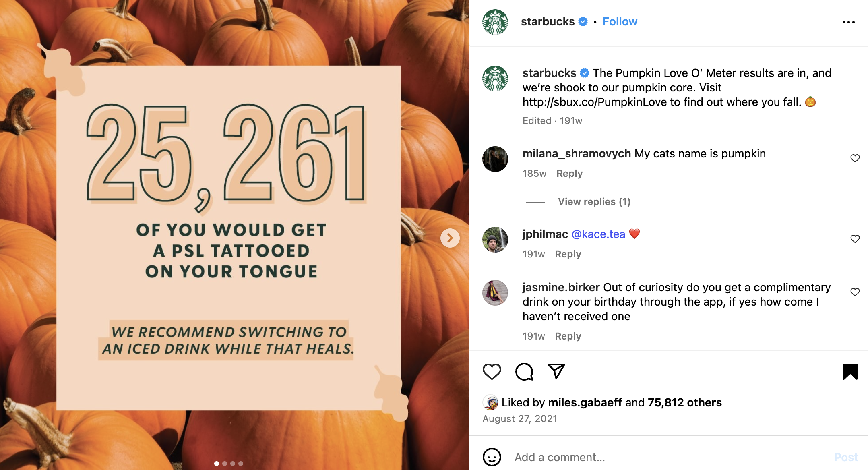Select the second carousel dot indicator
Viewport: 868px width, 470px height.
(225, 464)
